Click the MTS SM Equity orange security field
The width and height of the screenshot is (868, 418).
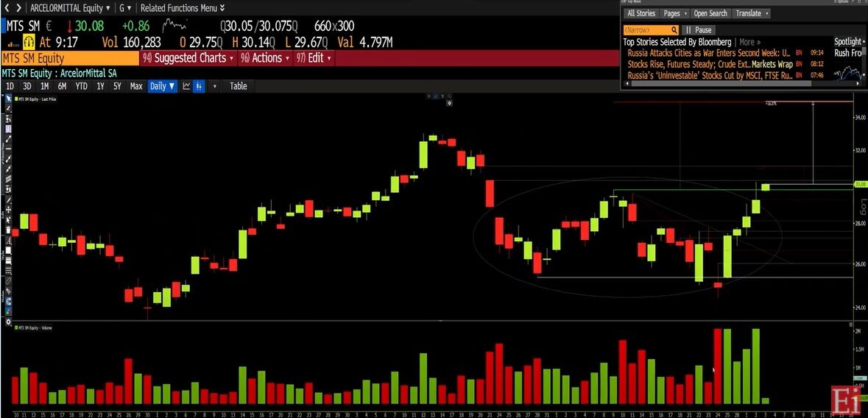[70, 58]
